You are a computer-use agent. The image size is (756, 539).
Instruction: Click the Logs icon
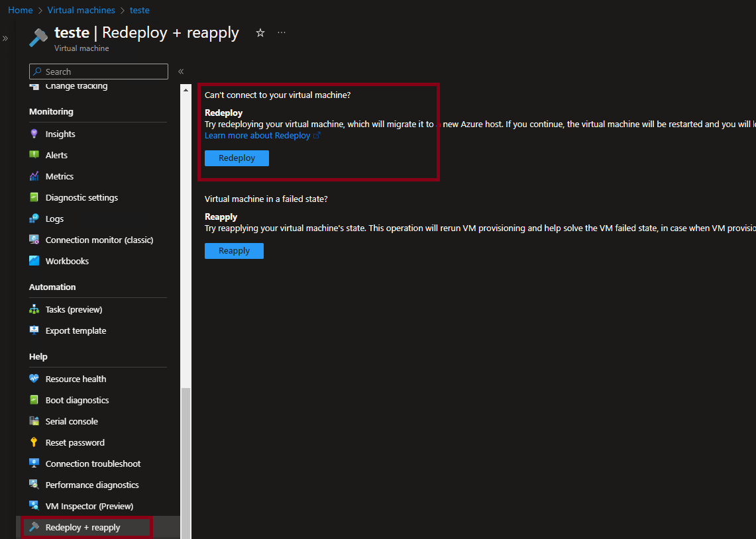34,219
